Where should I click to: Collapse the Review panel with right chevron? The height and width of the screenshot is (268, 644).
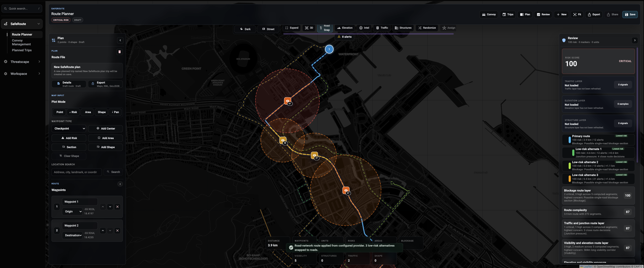[634, 40]
